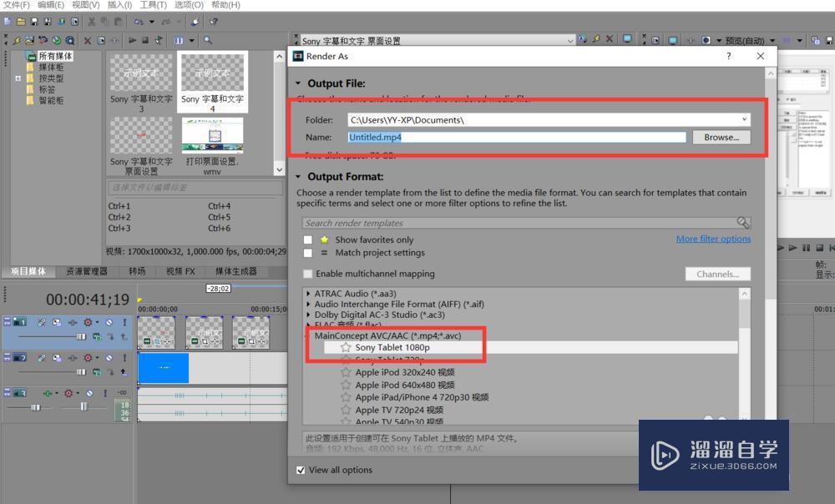Mute audio track 3
The width and height of the screenshot is (835, 504).
[89, 393]
